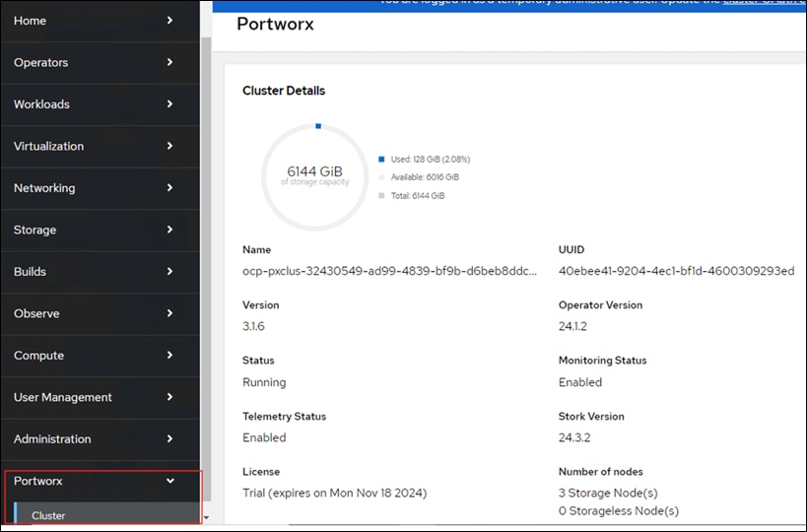Image resolution: width=807 pixels, height=532 pixels.
Task: Open the User Management menu item
Action: click(x=100, y=397)
